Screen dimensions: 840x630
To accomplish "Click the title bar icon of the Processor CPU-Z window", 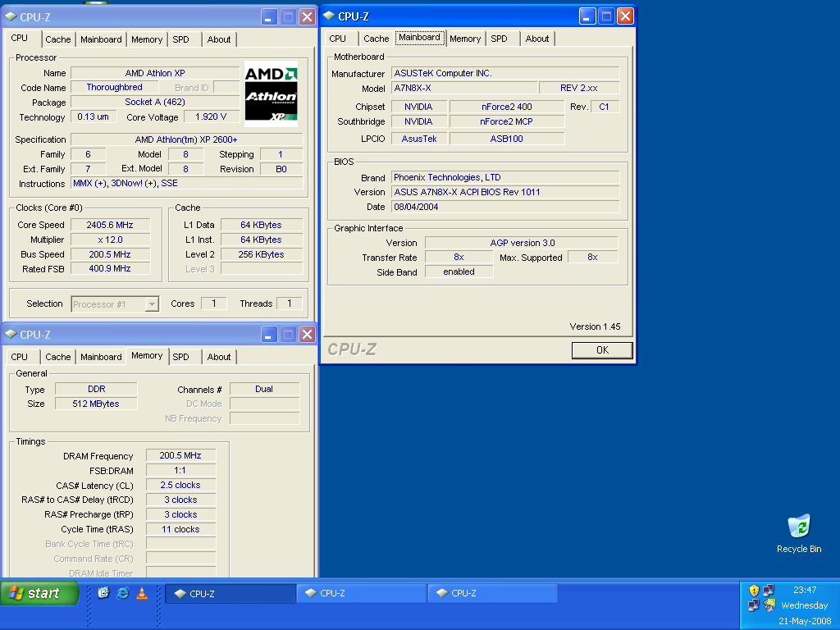I will click(x=11, y=16).
